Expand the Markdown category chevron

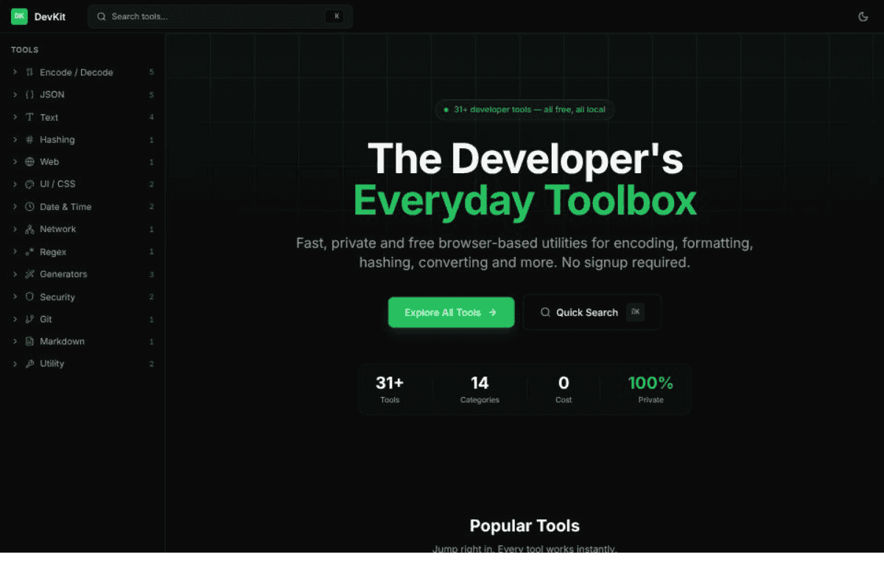(15, 341)
